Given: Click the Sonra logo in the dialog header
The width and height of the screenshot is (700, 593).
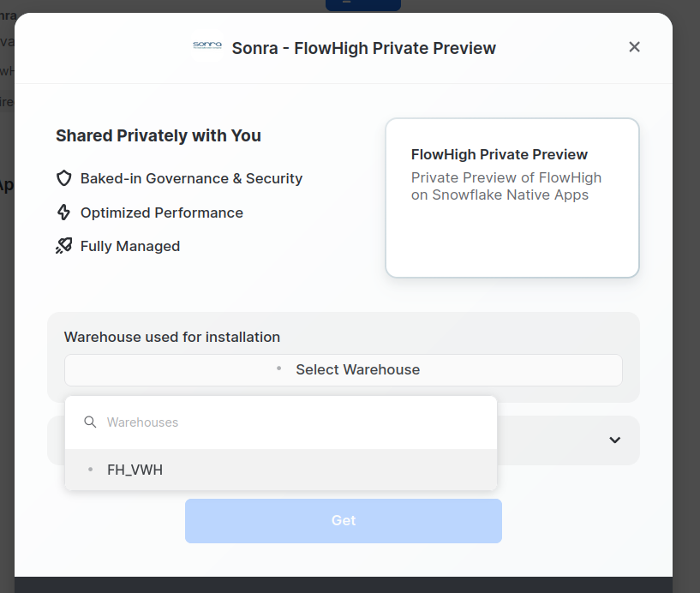Looking at the screenshot, I should [x=206, y=48].
